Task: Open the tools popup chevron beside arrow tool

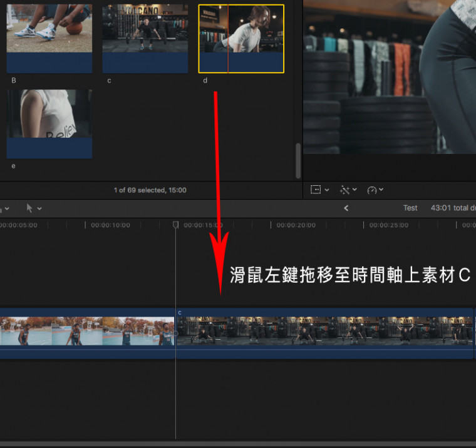Action: tap(39, 208)
